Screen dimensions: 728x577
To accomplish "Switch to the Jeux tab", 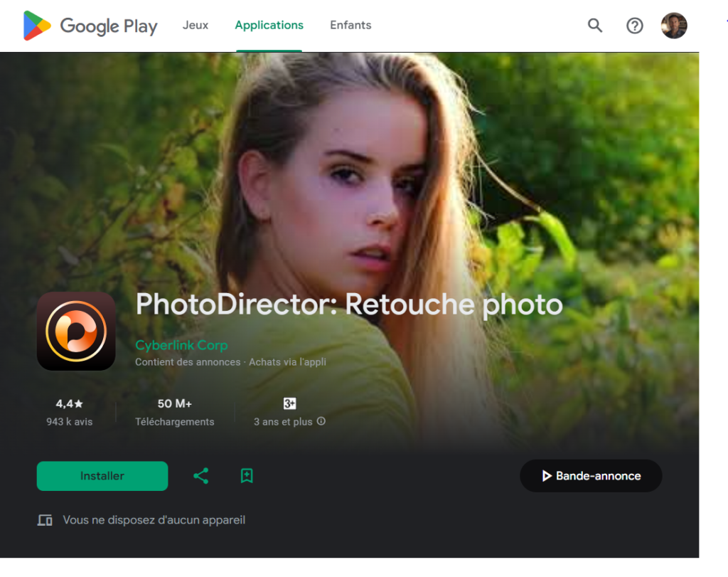I will click(195, 25).
